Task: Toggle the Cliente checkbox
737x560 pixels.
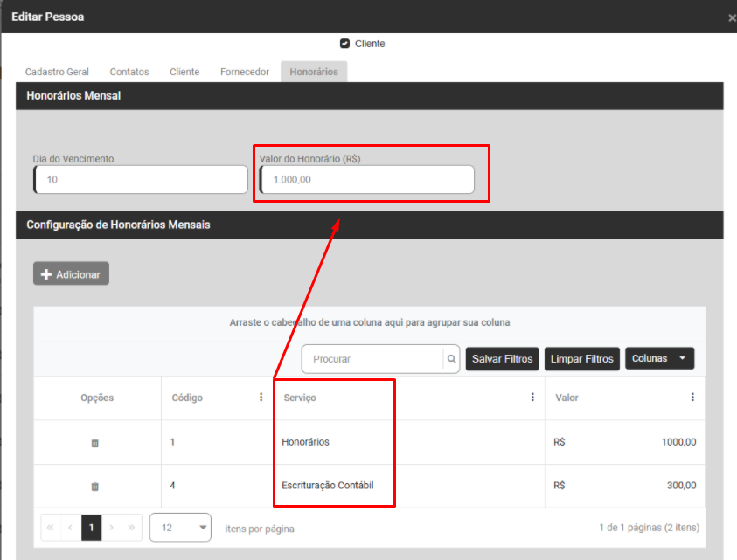Action: click(344, 44)
